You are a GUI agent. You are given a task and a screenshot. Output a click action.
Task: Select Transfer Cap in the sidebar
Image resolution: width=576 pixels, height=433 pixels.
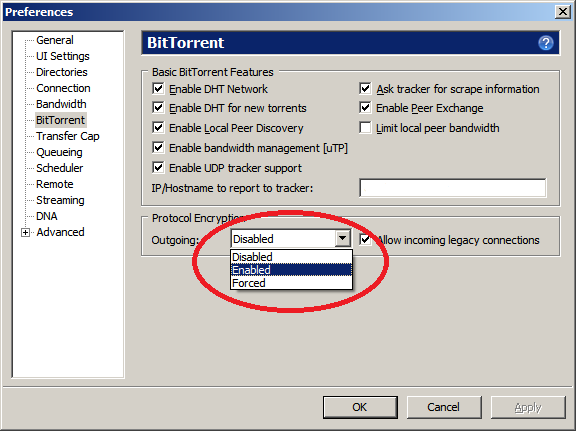click(x=68, y=136)
